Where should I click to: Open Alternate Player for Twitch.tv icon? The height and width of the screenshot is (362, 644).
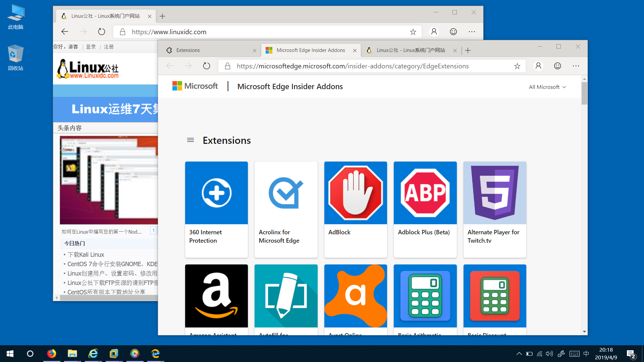[x=495, y=193]
